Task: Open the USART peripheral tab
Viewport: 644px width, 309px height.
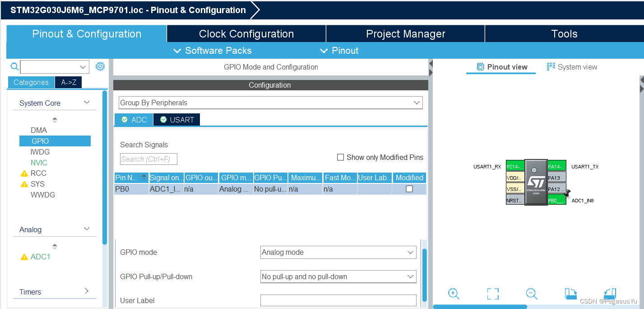Action: [177, 120]
